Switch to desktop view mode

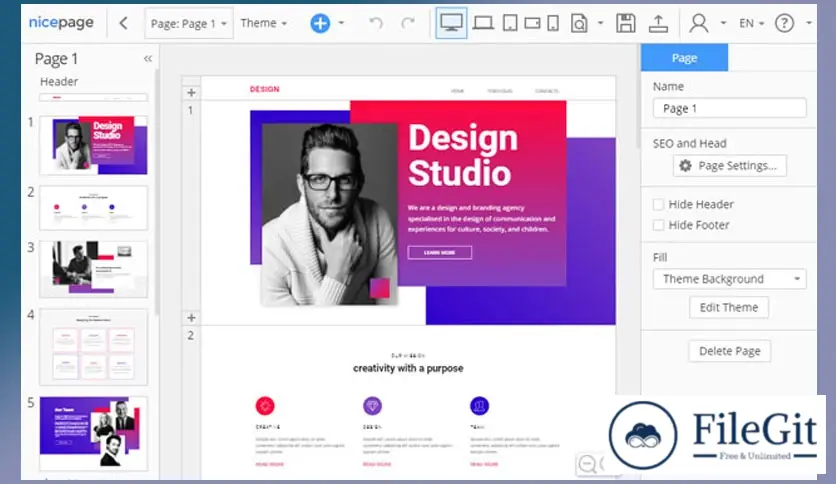point(451,23)
